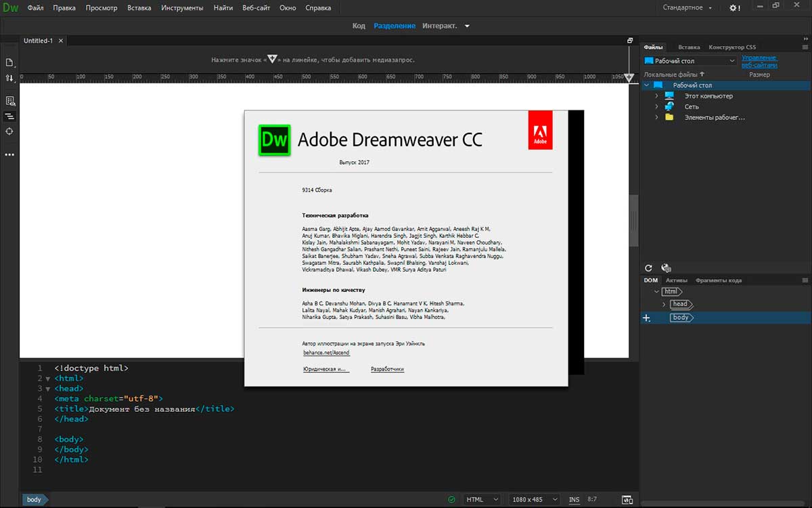This screenshot has height=508, width=812.
Task: Click the refresh icon in Files panel
Action: click(649, 268)
